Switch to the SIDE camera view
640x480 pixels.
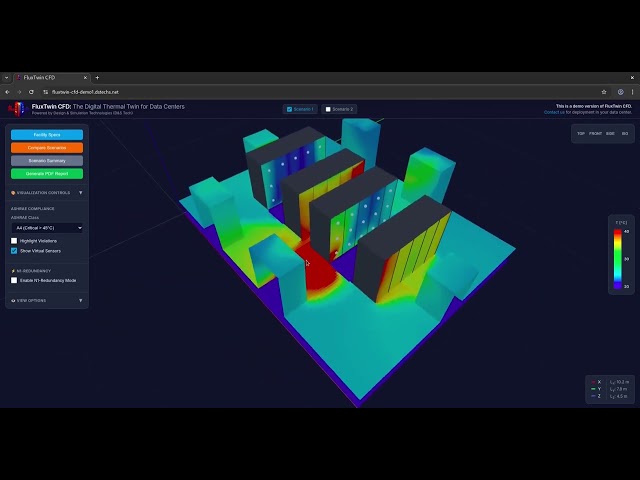pyautogui.click(x=610, y=133)
